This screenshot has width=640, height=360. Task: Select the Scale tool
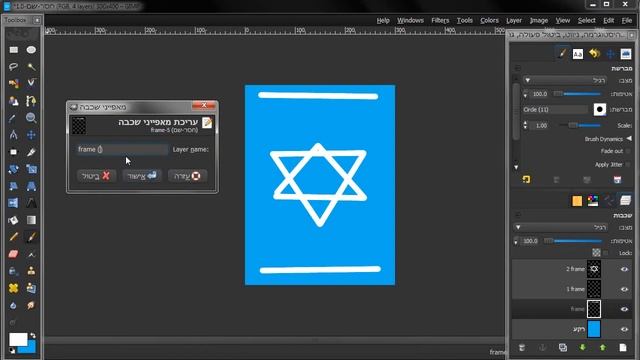click(x=31, y=169)
